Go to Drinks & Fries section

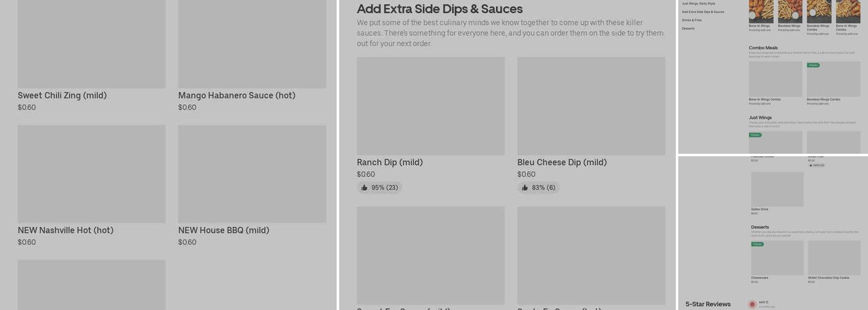(692, 20)
